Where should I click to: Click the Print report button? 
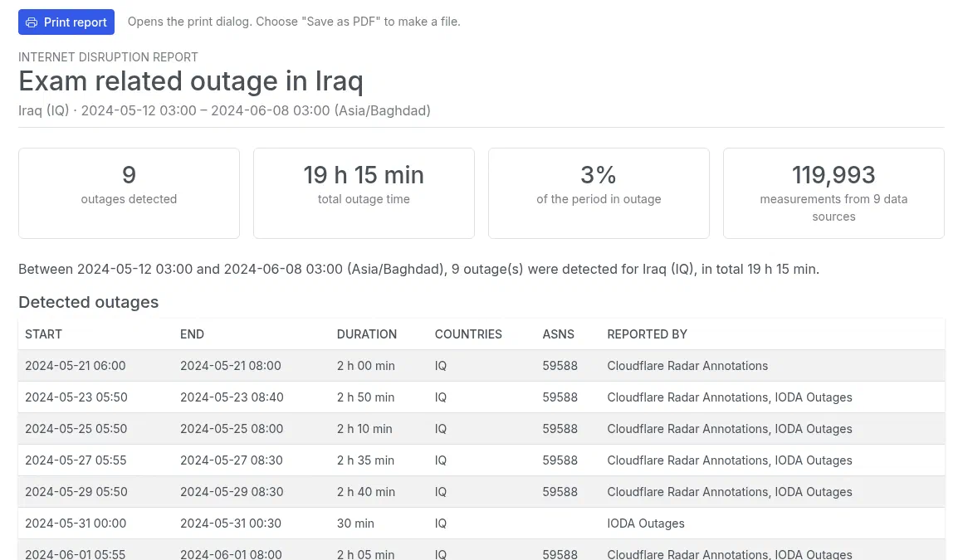(x=66, y=22)
